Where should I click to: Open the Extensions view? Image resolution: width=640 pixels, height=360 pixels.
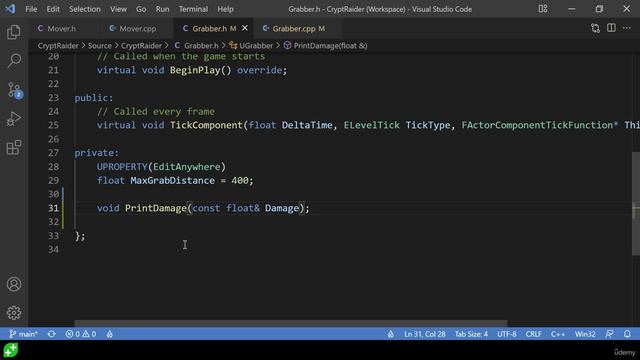pyautogui.click(x=14, y=147)
